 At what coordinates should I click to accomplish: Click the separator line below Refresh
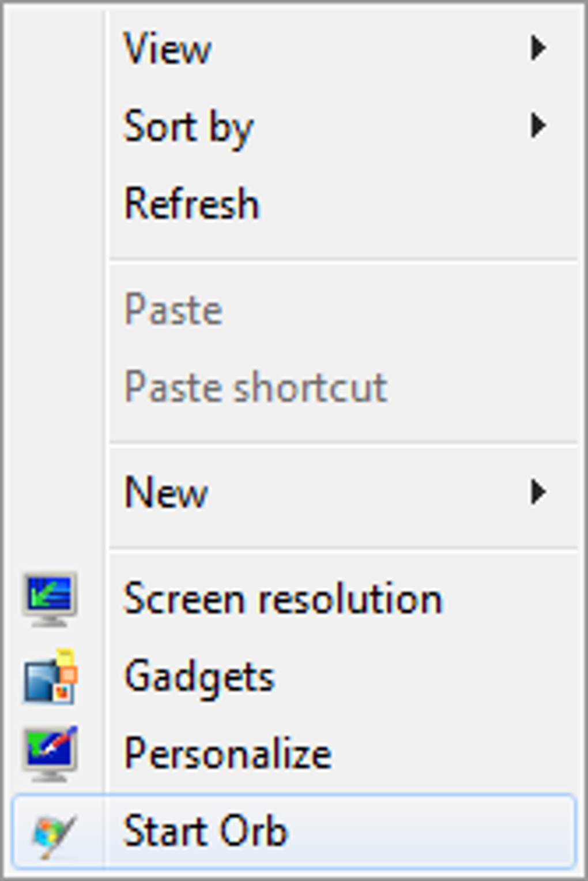[x=343, y=261]
